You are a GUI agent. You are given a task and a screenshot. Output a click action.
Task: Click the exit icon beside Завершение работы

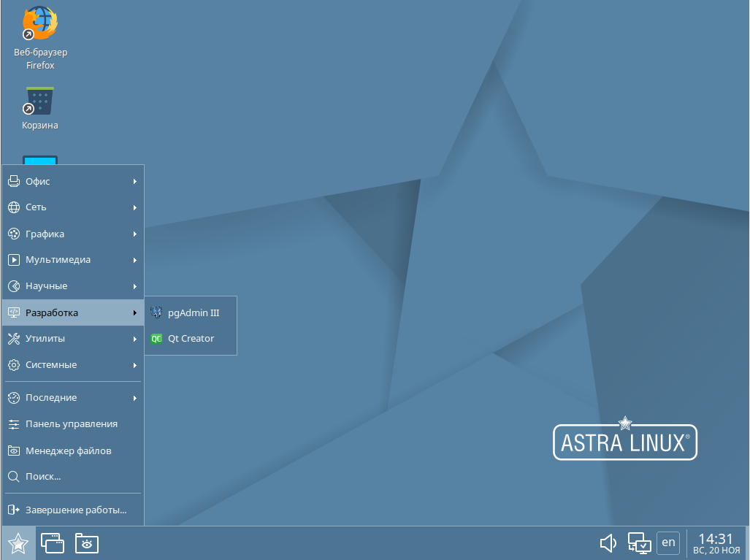tap(14, 510)
